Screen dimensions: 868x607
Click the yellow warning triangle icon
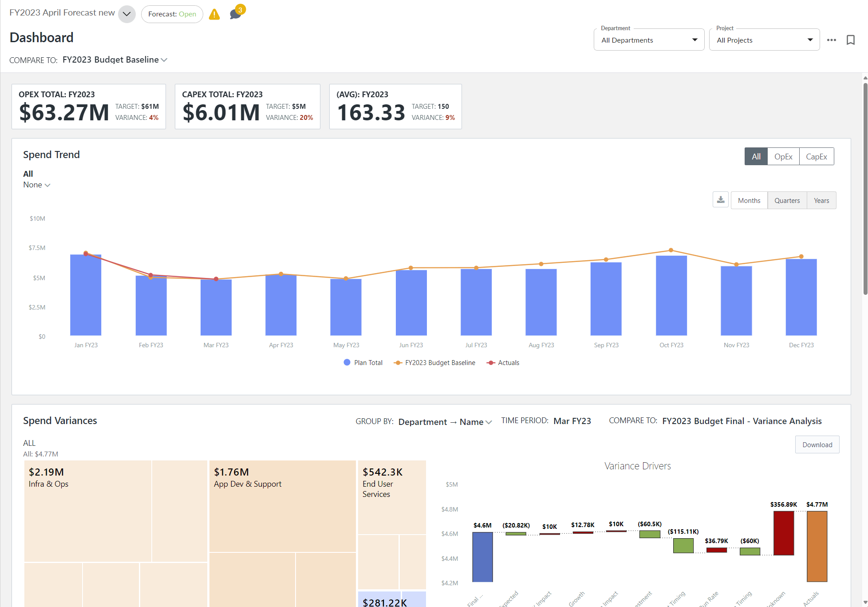(x=214, y=15)
